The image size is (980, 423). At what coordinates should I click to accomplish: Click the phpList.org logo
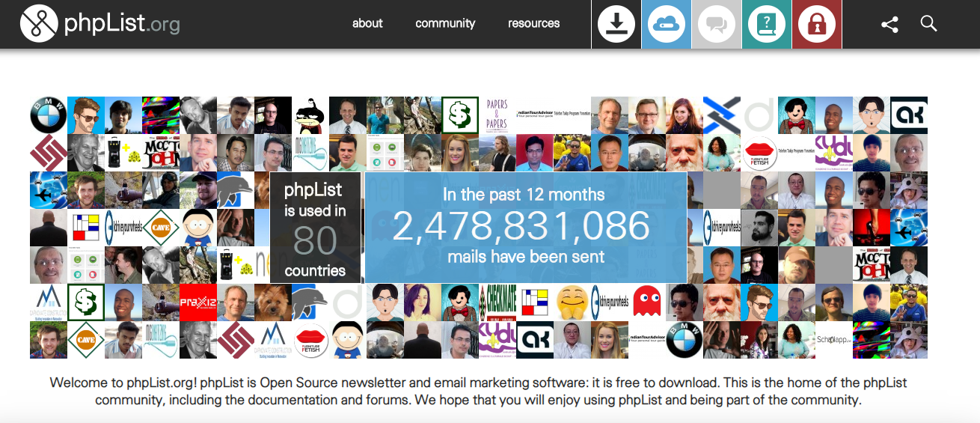pos(100,24)
